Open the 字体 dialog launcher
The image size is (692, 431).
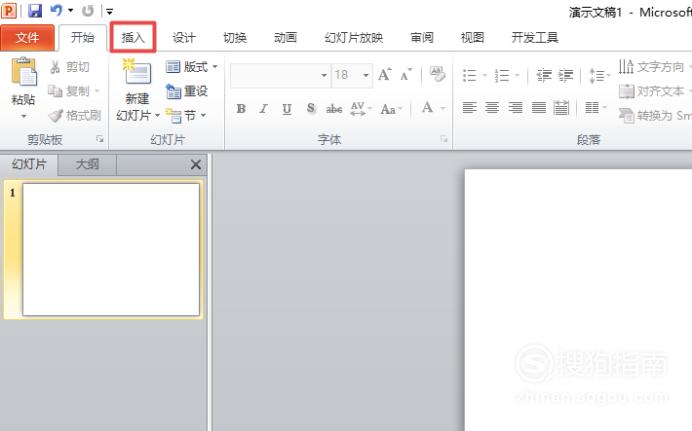pos(444,139)
